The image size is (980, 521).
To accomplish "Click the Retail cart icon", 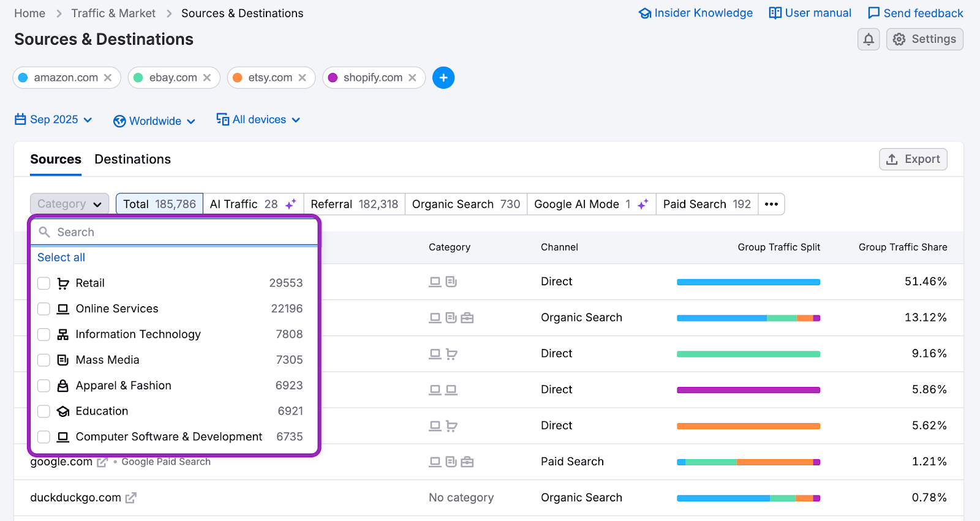I will tap(63, 283).
